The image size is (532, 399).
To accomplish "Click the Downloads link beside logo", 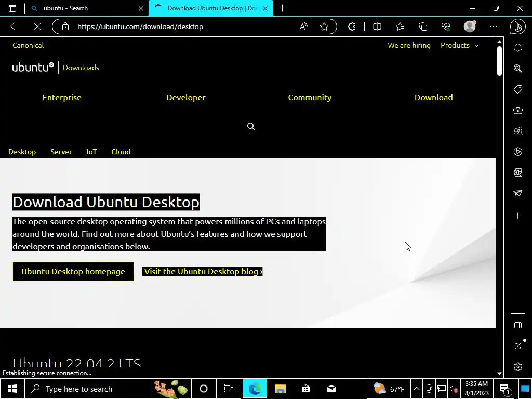I will point(81,68).
